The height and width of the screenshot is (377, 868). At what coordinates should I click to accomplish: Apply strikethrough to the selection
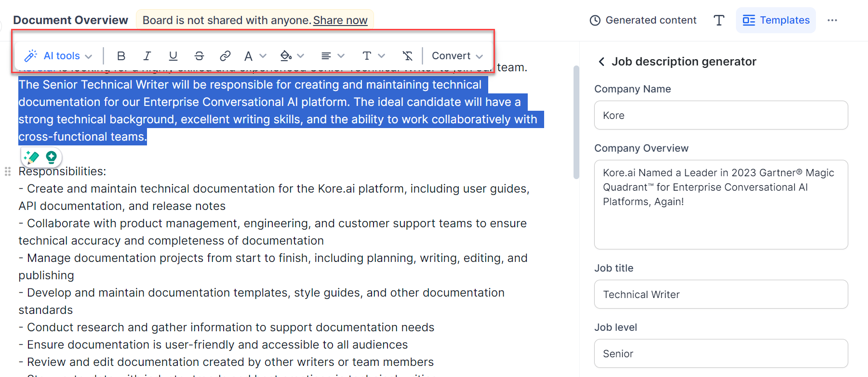pos(199,56)
